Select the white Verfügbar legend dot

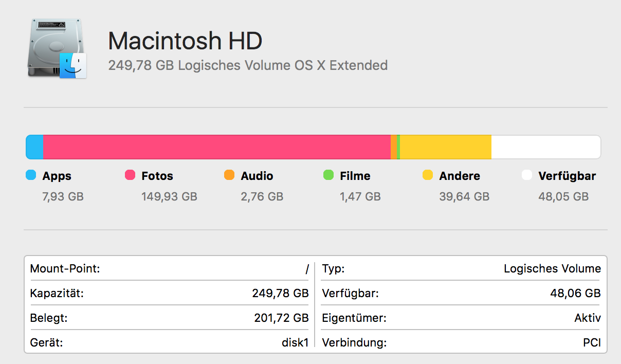click(x=527, y=175)
